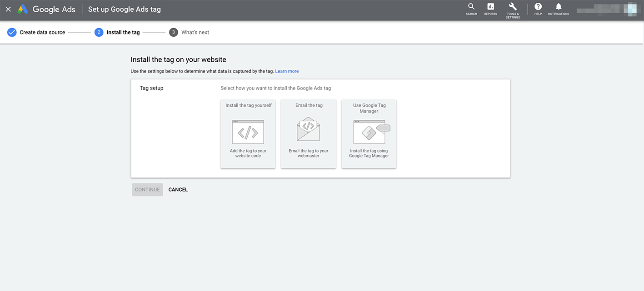The width and height of the screenshot is (644, 291).
Task: Click the Cancel button
Action: [178, 190]
